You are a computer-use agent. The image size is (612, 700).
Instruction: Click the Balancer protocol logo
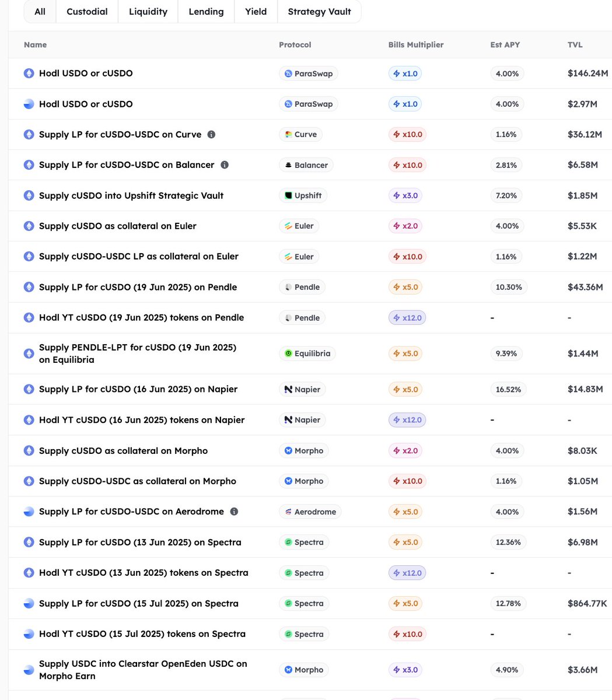(x=288, y=165)
